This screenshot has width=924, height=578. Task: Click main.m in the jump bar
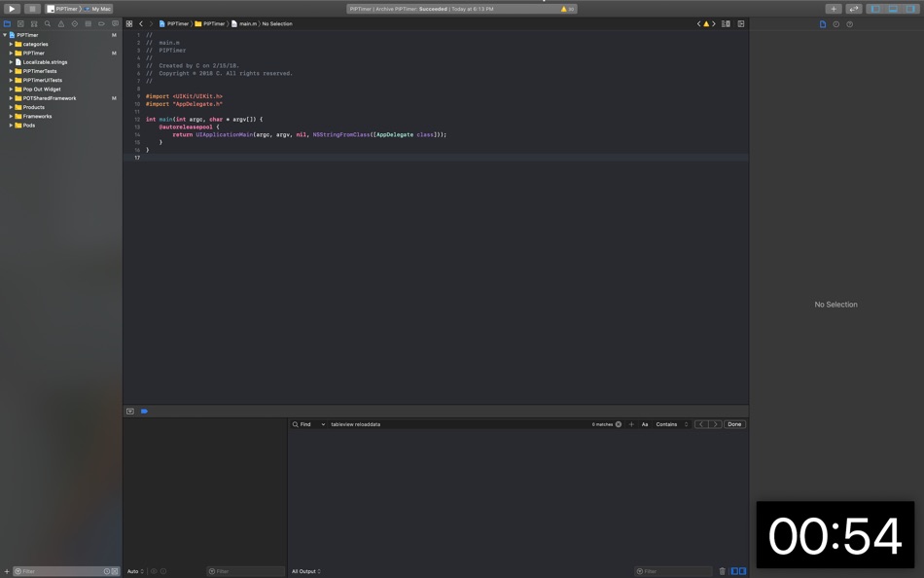point(247,24)
